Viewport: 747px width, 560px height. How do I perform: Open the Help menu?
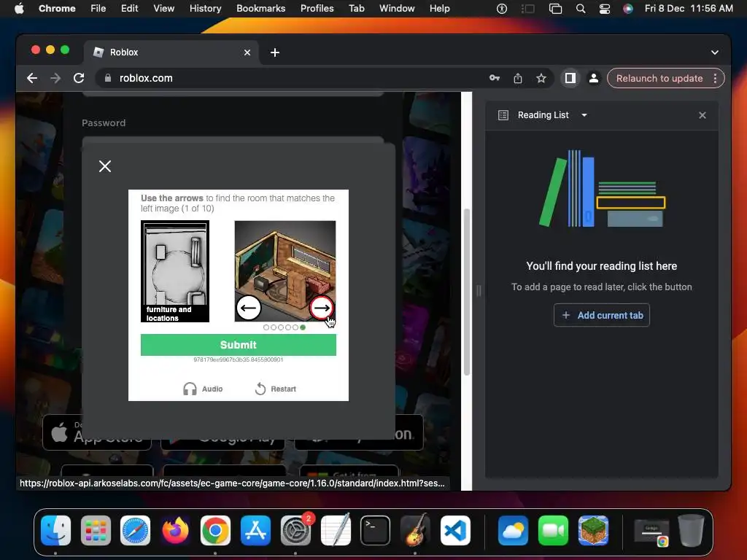[439, 9]
